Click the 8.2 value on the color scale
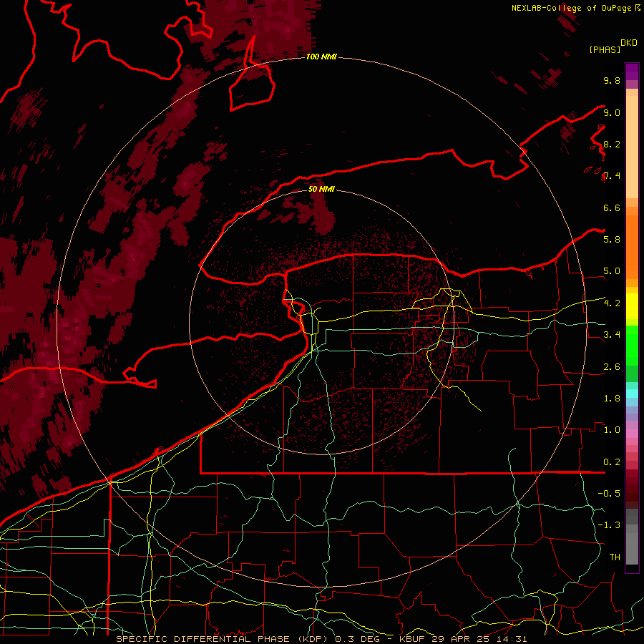 [x=612, y=144]
